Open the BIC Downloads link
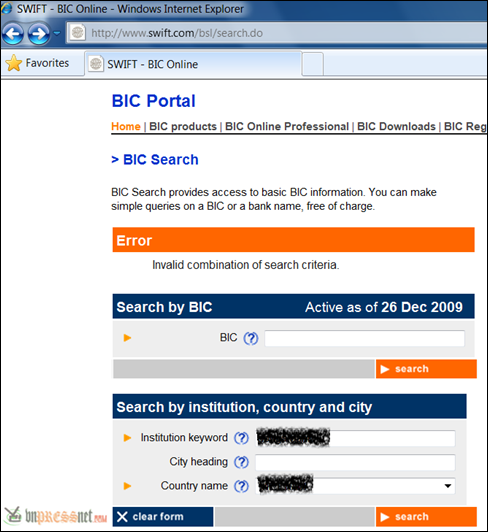 396,127
